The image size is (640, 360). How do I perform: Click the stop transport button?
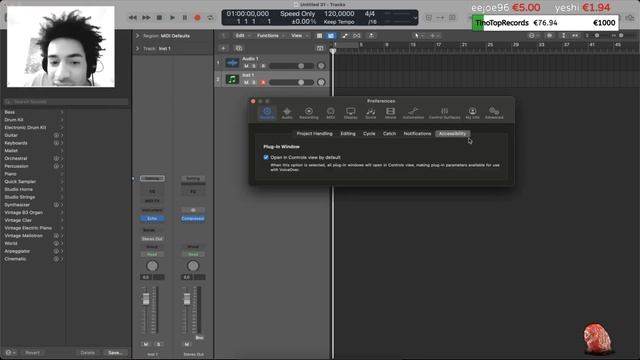(160, 18)
